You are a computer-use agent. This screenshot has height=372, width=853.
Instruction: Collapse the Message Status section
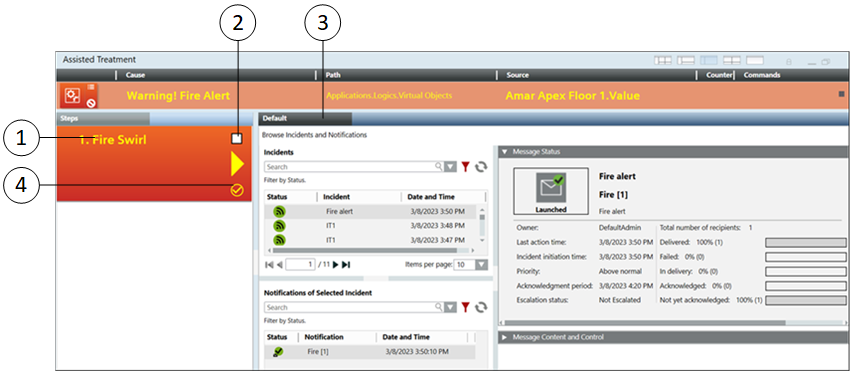point(505,152)
